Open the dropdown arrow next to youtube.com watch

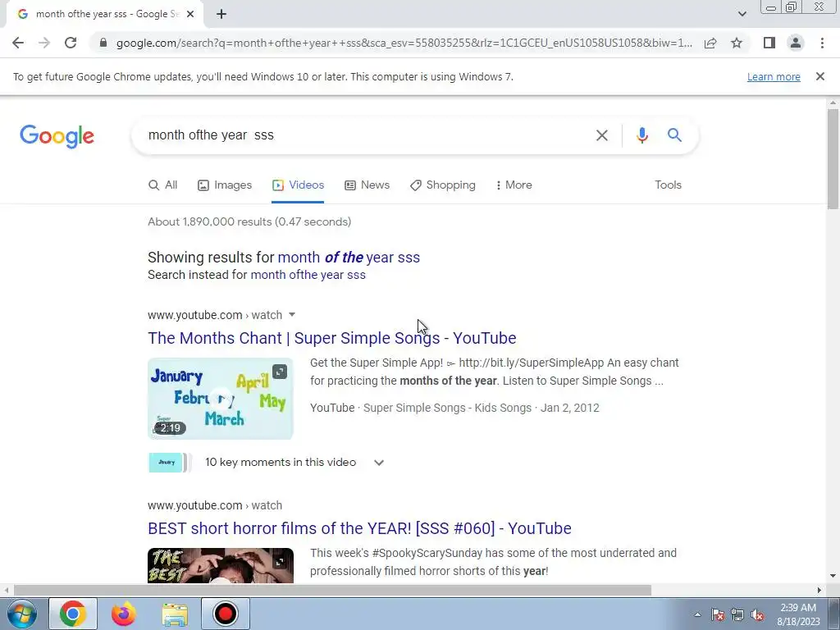click(292, 314)
